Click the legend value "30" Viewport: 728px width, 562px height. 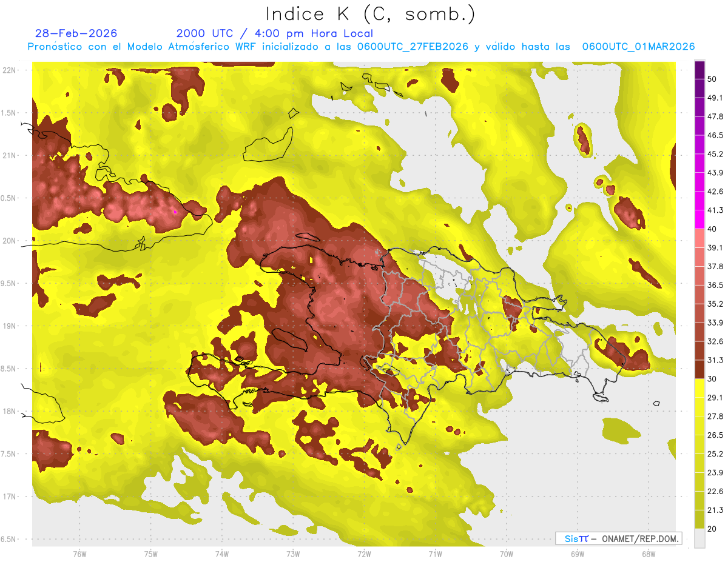712,379
